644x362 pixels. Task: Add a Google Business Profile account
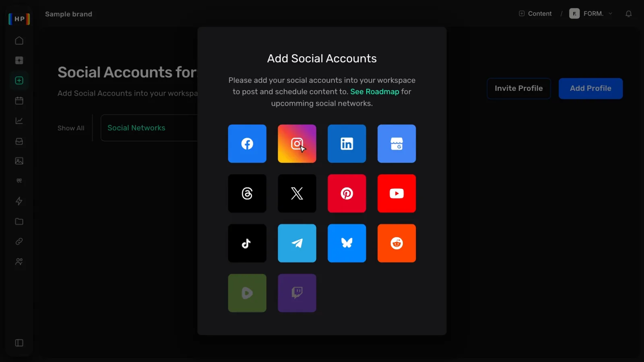397,144
